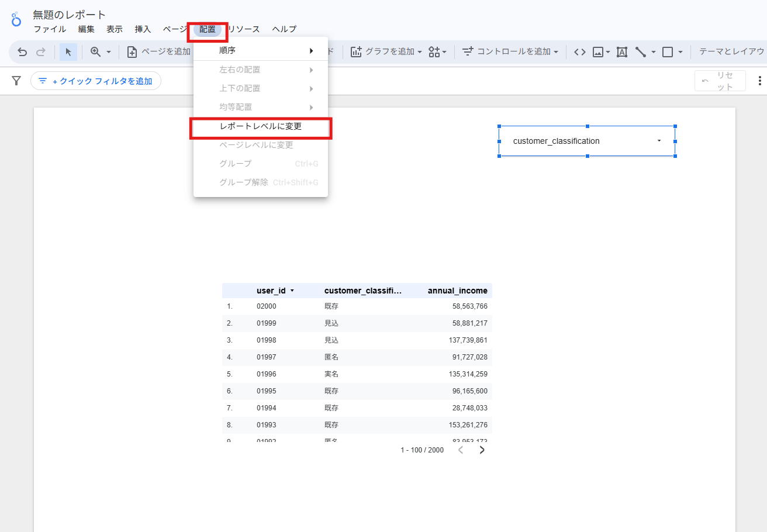Click table cell 01995
The image size is (767, 532).
pos(266,391)
